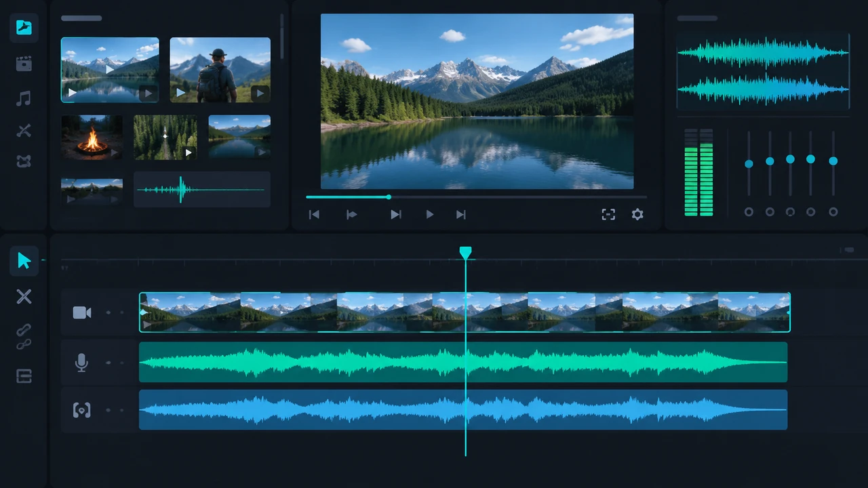Viewport: 868px width, 488px height.
Task: Open the clapperboard video library icon
Action: [24, 64]
